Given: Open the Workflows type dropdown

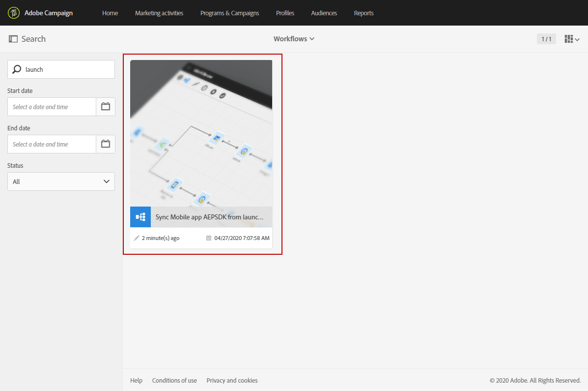Looking at the screenshot, I should tap(294, 38).
